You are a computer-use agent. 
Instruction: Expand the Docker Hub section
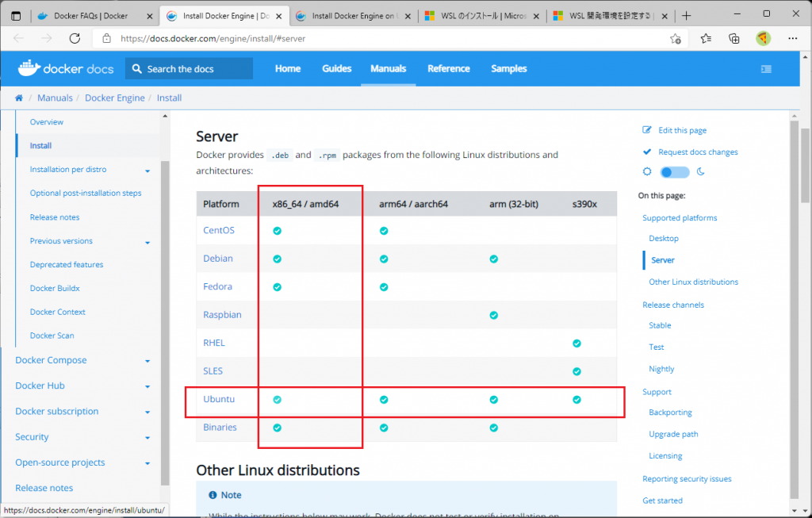tap(147, 386)
